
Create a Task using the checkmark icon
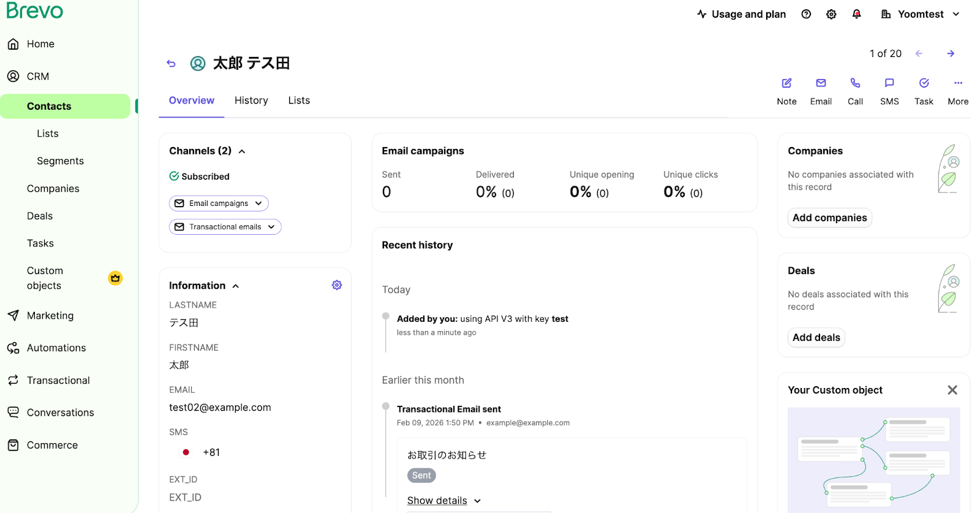[x=924, y=83]
